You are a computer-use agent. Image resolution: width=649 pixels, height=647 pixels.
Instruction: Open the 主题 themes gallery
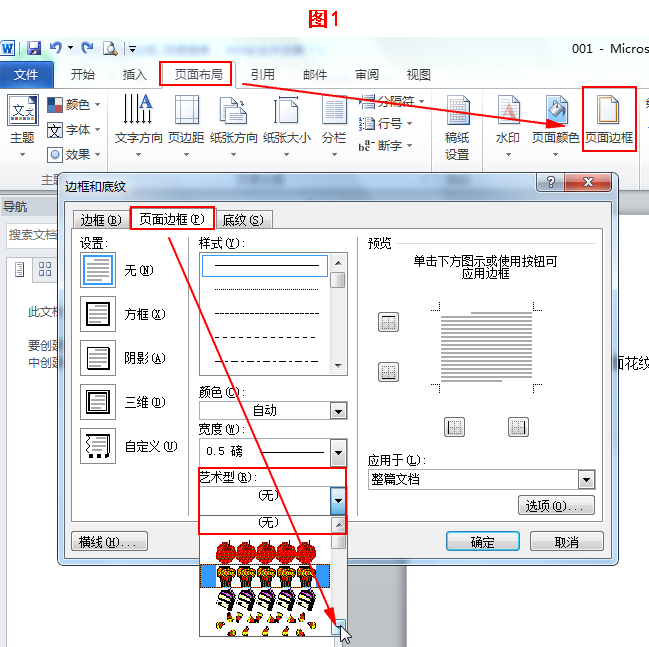coord(22,126)
